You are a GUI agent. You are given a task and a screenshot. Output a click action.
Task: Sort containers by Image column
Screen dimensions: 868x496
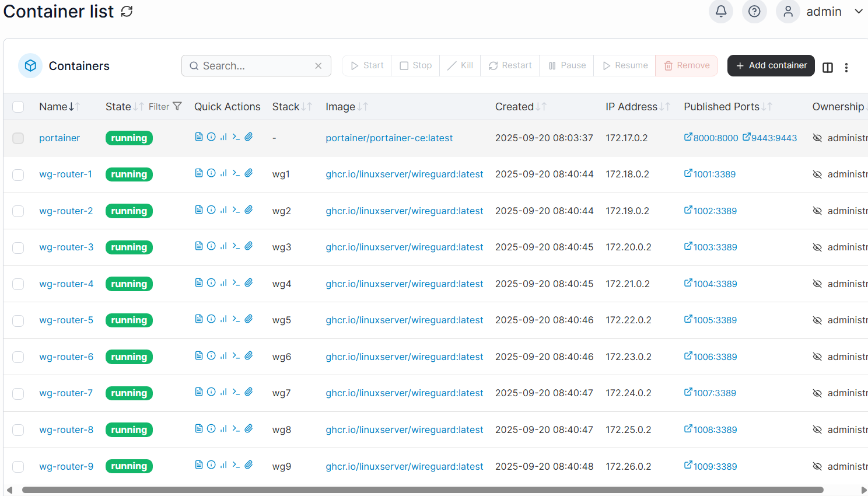346,107
